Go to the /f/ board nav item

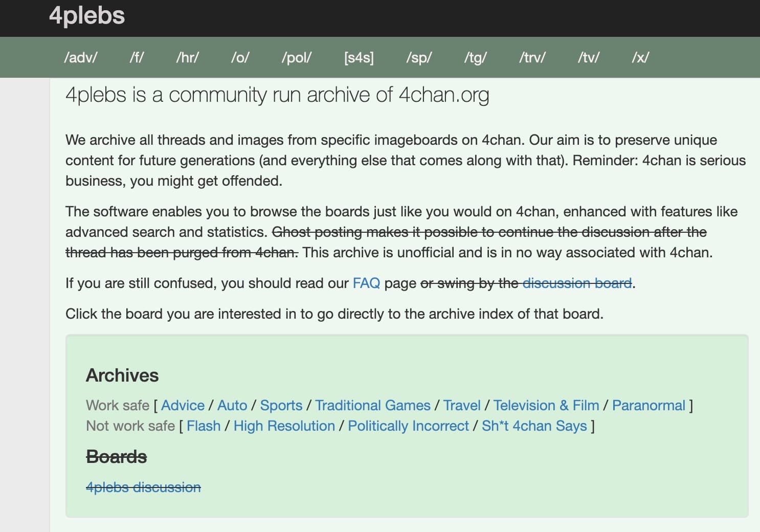click(x=137, y=57)
